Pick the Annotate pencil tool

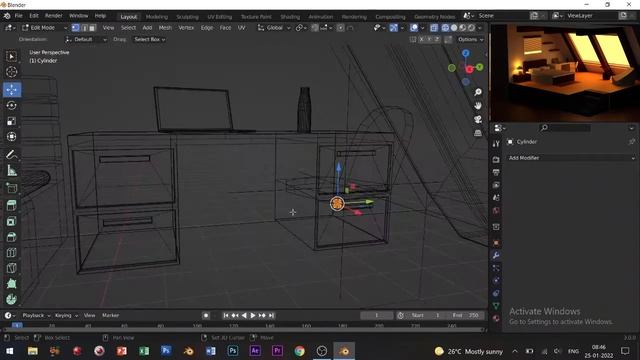coord(11,154)
